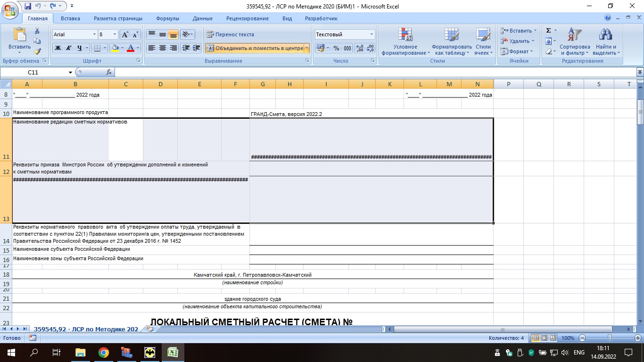
Task: Decrease decimal places
Action: [x=370, y=48]
